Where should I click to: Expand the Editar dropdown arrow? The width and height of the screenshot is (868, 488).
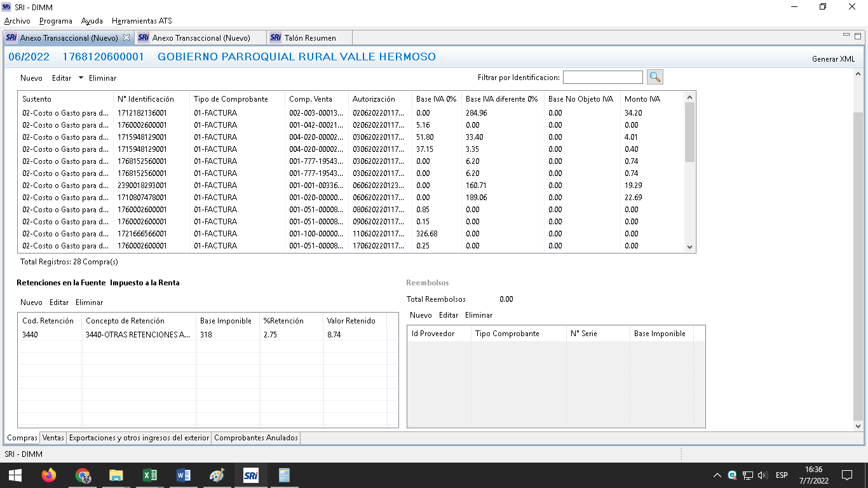pyautogui.click(x=81, y=78)
